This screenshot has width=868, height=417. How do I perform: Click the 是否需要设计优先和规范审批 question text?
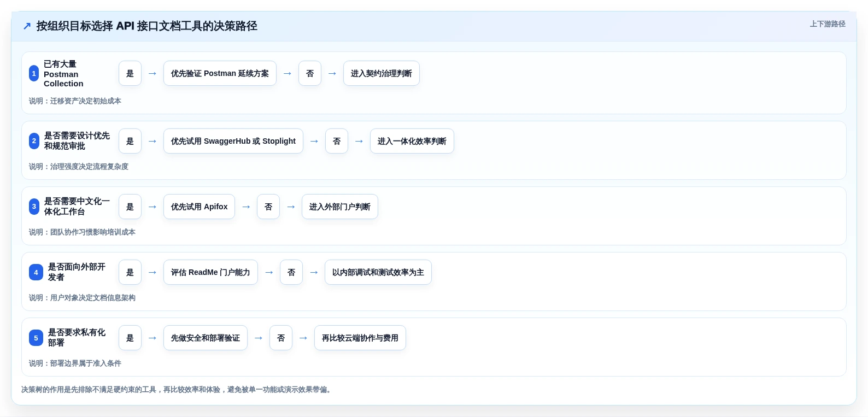tap(77, 141)
